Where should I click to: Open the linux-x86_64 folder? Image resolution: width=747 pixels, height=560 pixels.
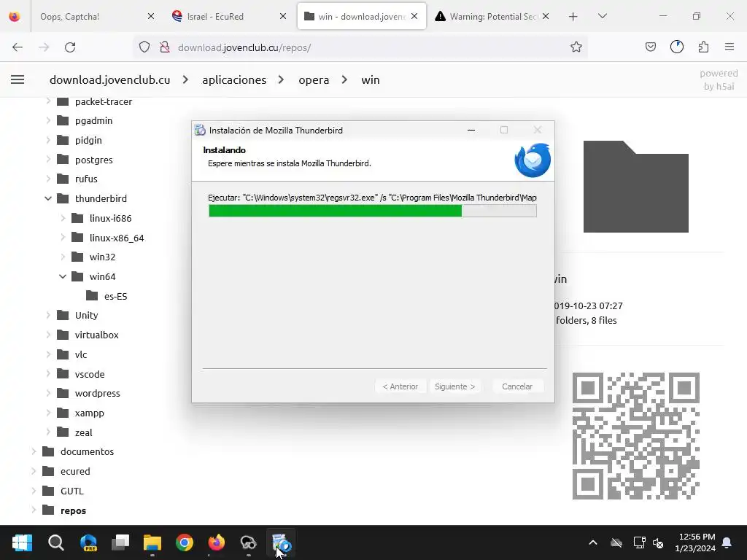coord(116,238)
